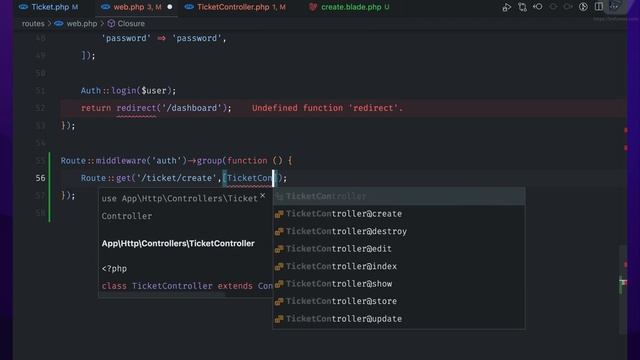Click the <?php line in details panel
Viewport: 640px width, 360px height.
pyautogui.click(x=114, y=269)
